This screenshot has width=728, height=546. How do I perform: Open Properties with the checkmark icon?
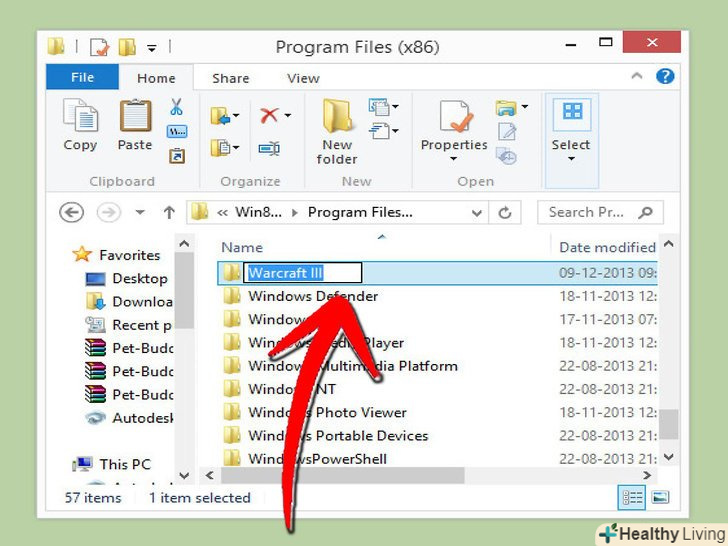(x=455, y=116)
